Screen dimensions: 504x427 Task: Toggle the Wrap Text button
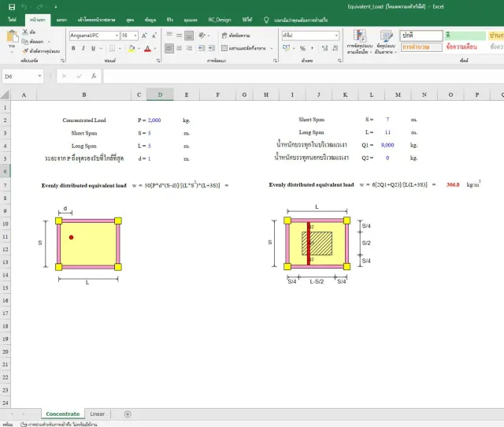235,35
